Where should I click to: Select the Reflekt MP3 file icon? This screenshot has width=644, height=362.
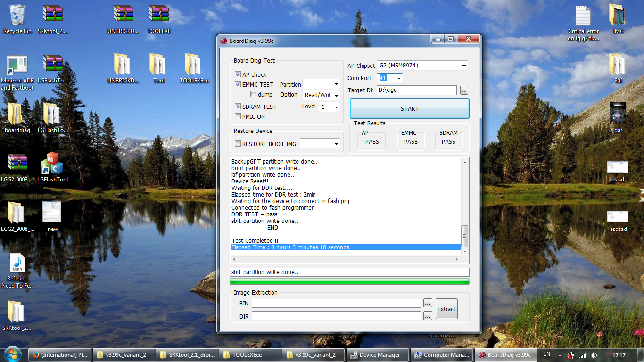click(17, 264)
